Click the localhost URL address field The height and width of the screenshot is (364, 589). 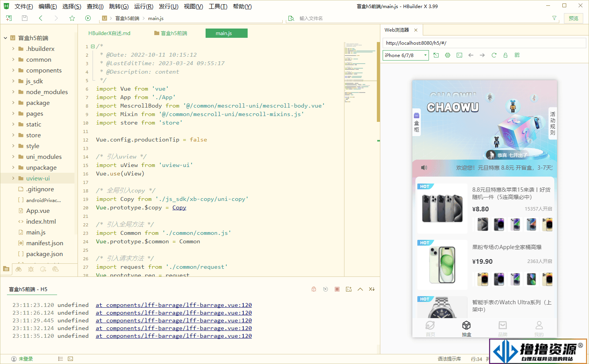484,43
